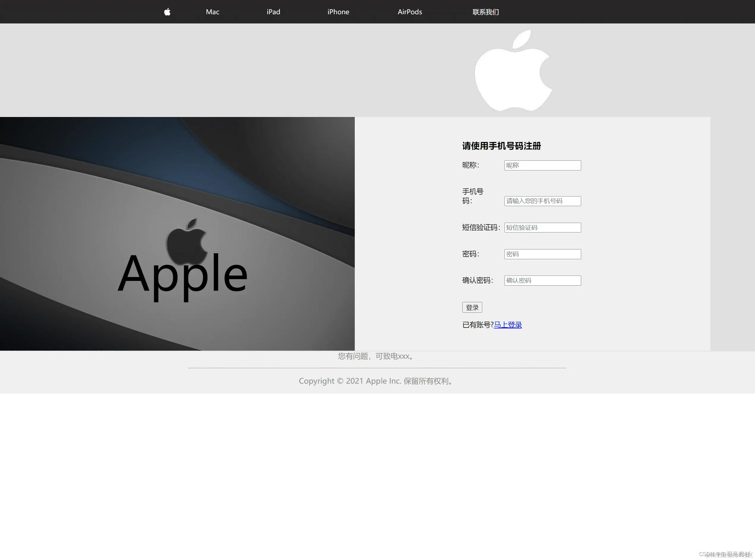Go to the iPhone navigation item
755x560 pixels.
[x=338, y=12]
